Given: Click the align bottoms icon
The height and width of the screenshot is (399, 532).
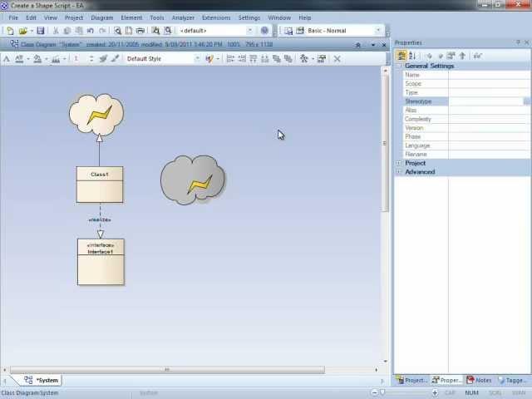Looking at the screenshot, I should click(264, 59).
